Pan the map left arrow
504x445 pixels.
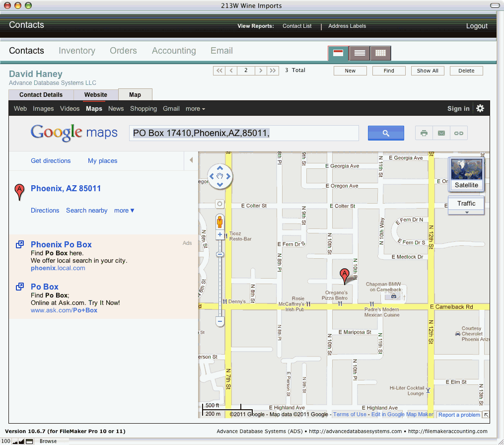(212, 176)
